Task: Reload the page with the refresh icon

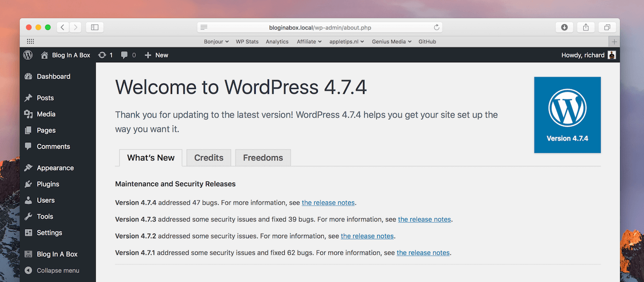Action: coord(437,27)
